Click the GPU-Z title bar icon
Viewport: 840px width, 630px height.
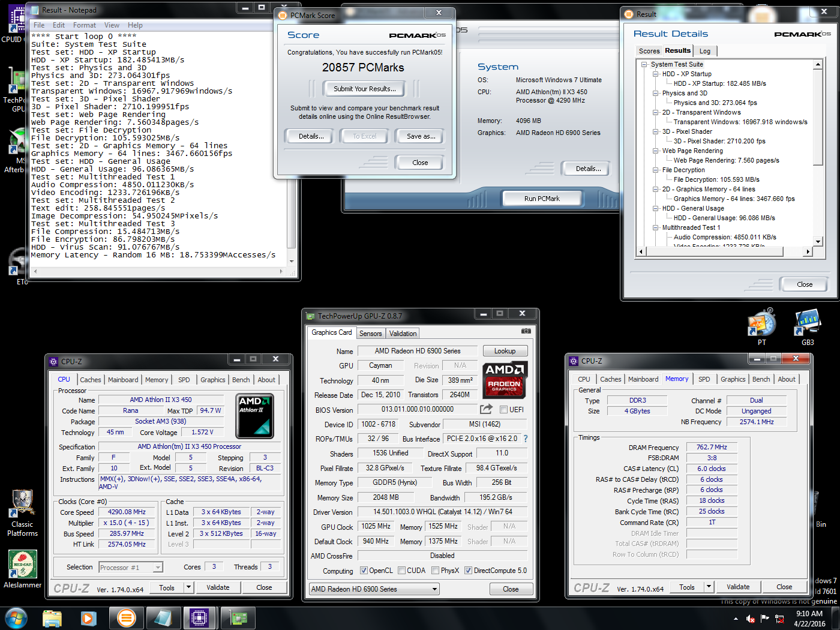point(310,316)
